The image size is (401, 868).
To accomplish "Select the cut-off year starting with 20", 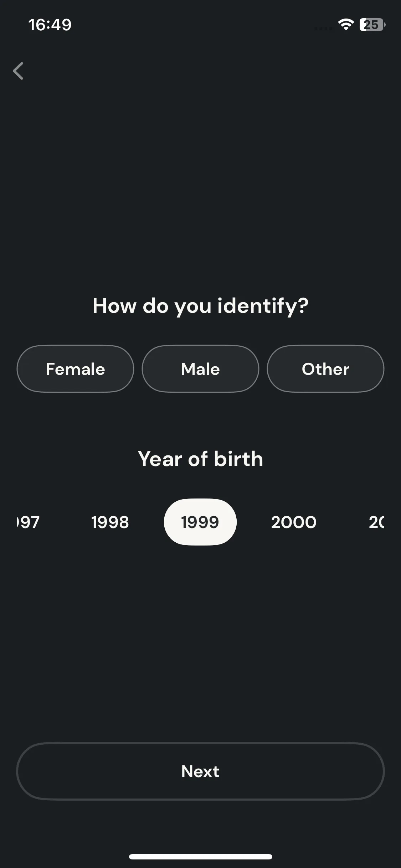I will [x=376, y=522].
